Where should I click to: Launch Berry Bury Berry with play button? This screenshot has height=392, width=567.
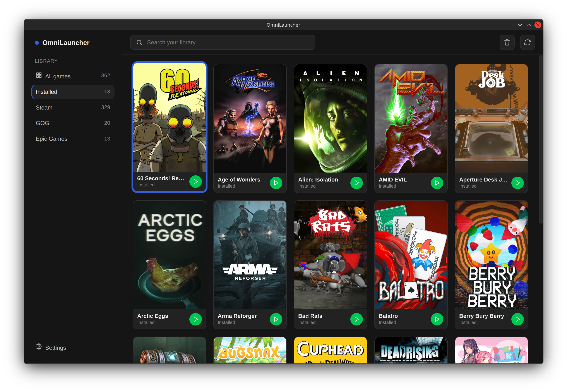[518, 319]
